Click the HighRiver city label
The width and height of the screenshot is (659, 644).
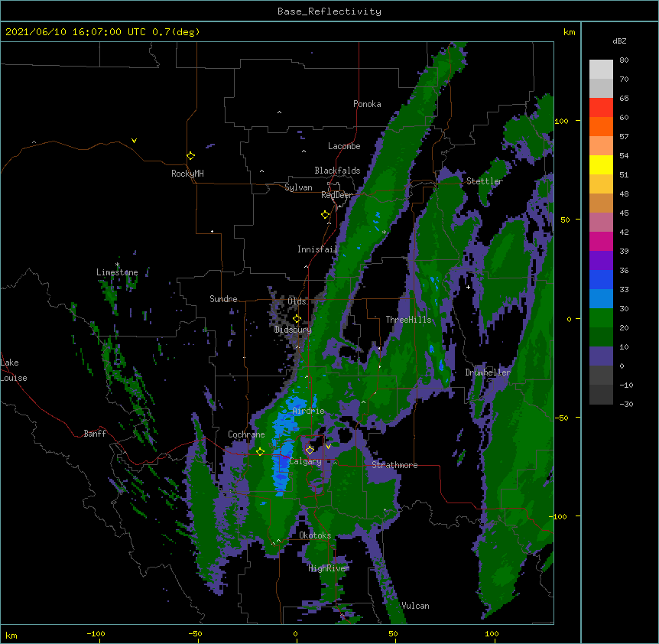329,568
